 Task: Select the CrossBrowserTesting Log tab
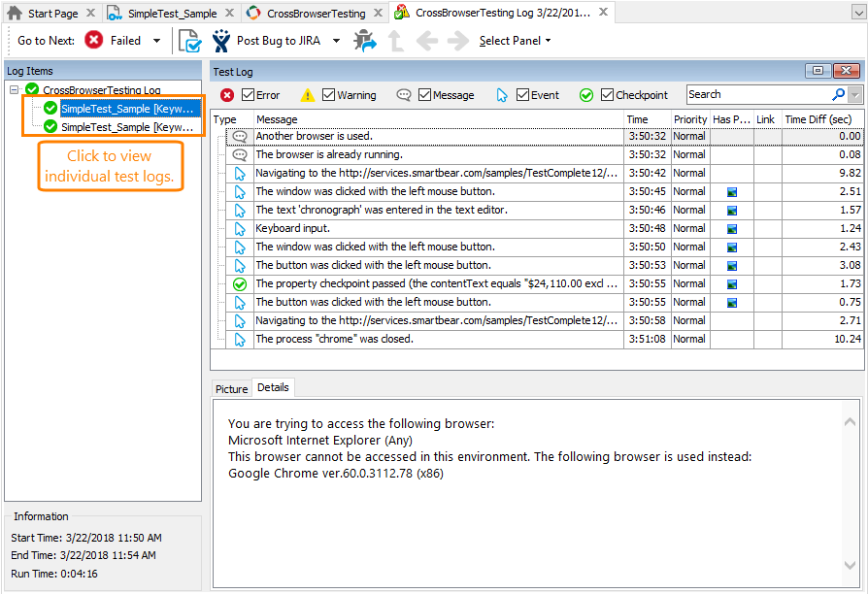tap(503, 13)
